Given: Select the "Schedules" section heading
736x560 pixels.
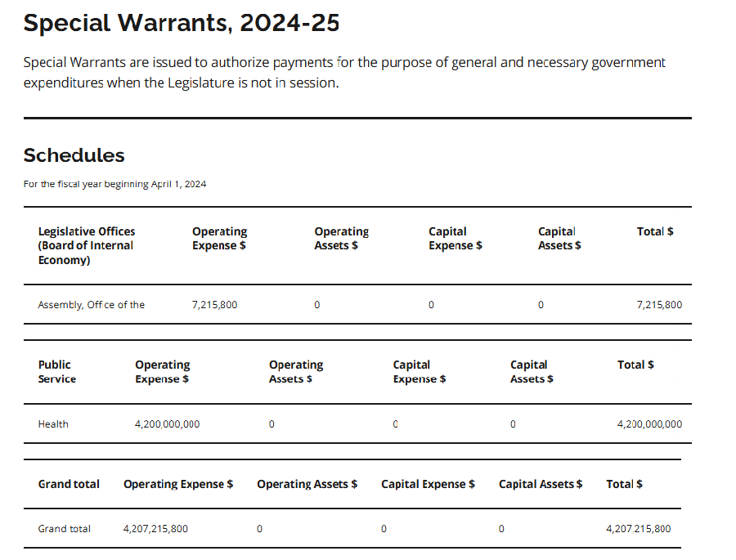Looking at the screenshot, I should [74, 155].
